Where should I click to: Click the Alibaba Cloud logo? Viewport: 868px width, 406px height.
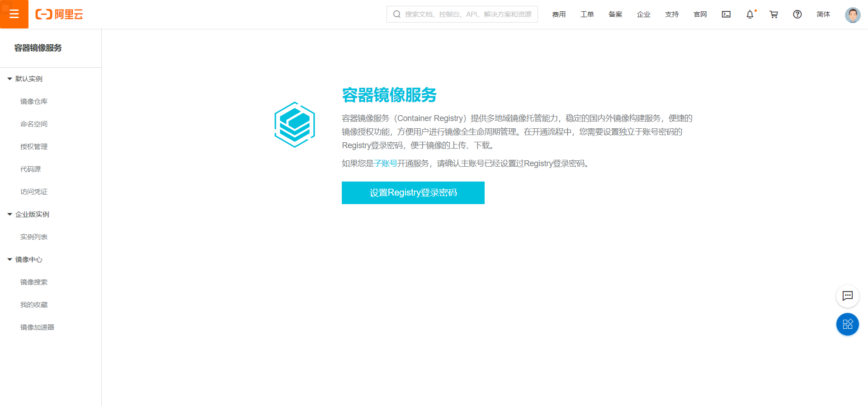pyautogui.click(x=59, y=14)
